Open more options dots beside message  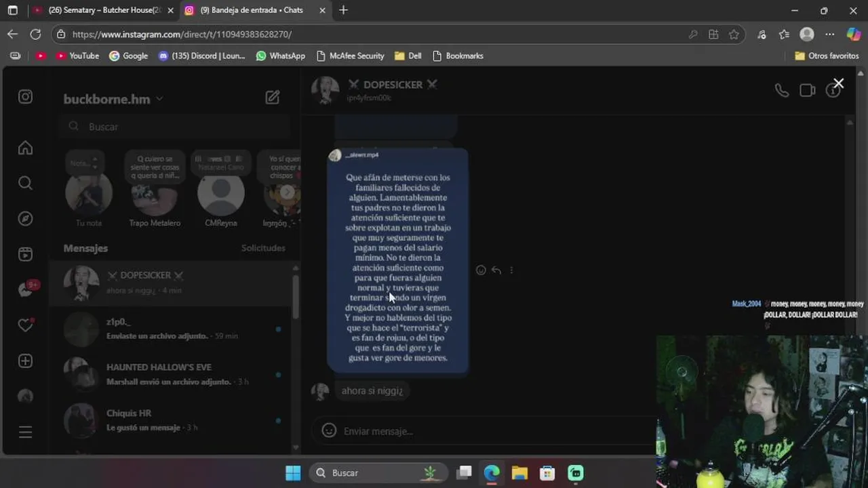coord(511,270)
